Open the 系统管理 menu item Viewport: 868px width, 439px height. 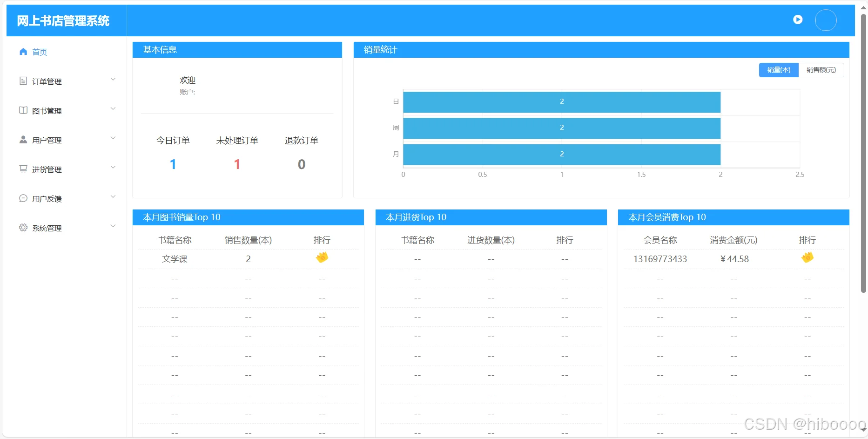[x=47, y=228]
